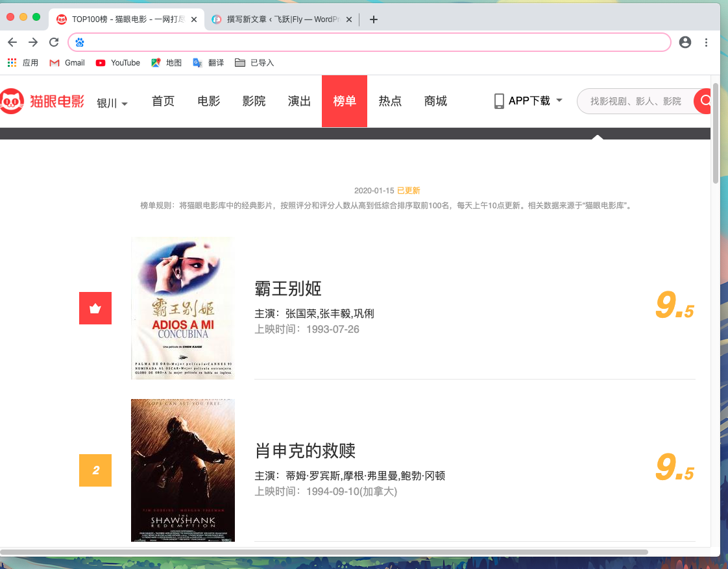Click the Baidu paw icon in address bar

pyautogui.click(x=80, y=43)
